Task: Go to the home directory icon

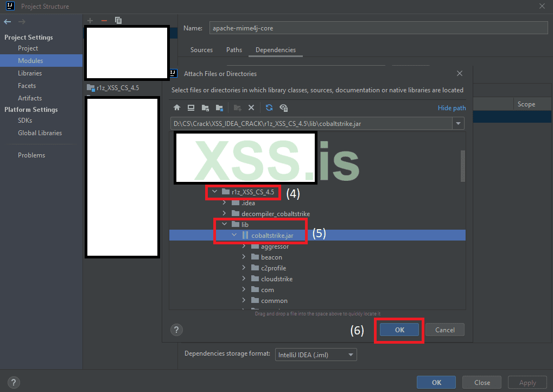Action: tap(177, 108)
